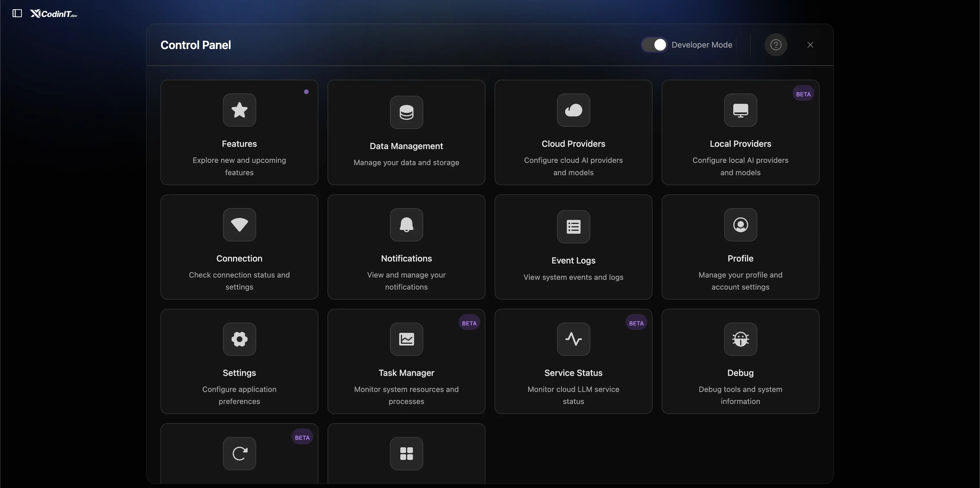Image resolution: width=980 pixels, height=488 pixels.
Task: Select the Local Providers icon
Action: point(740,110)
